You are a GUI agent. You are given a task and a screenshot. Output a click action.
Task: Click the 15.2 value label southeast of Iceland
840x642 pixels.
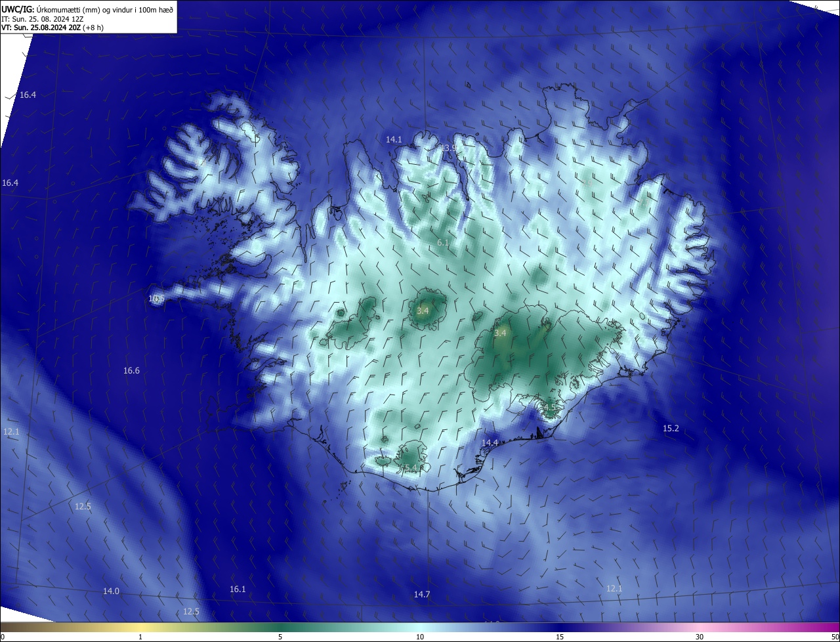[x=671, y=429]
